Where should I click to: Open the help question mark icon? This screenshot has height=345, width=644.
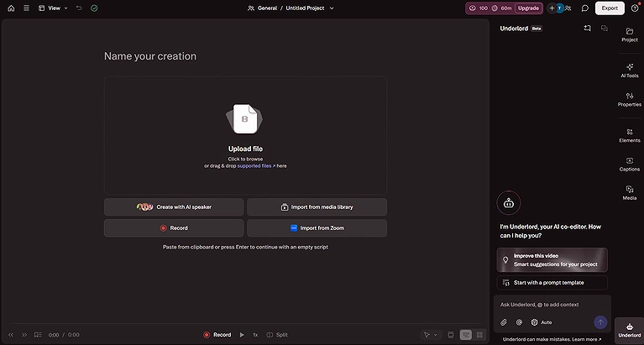point(635,8)
